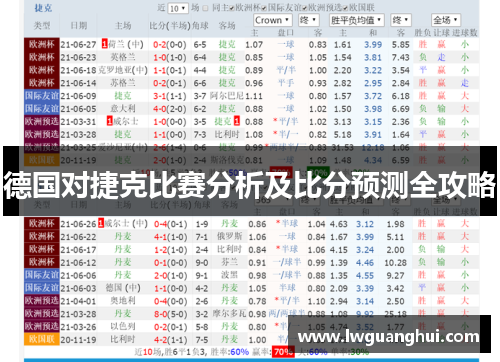Click date 21-06-18 in the top table

point(78,70)
